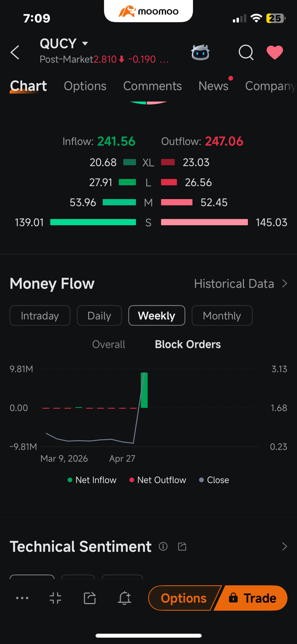
Task: Tap the S outflow pink bar
Action: (x=205, y=222)
